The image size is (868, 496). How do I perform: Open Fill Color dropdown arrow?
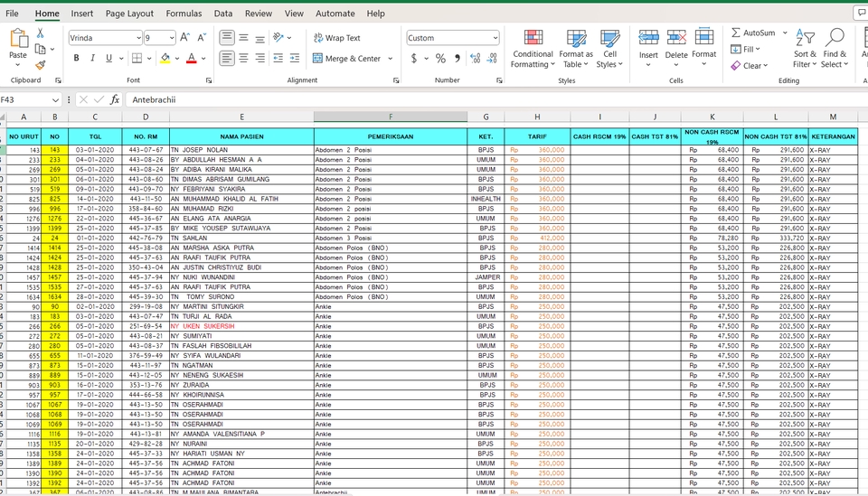(x=177, y=58)
